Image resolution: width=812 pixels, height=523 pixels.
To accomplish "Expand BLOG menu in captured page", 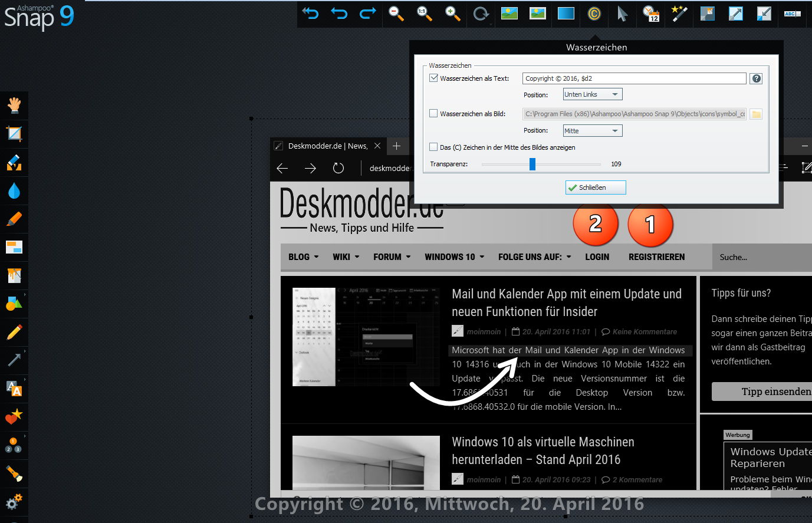I will click(x=303, y=257).
